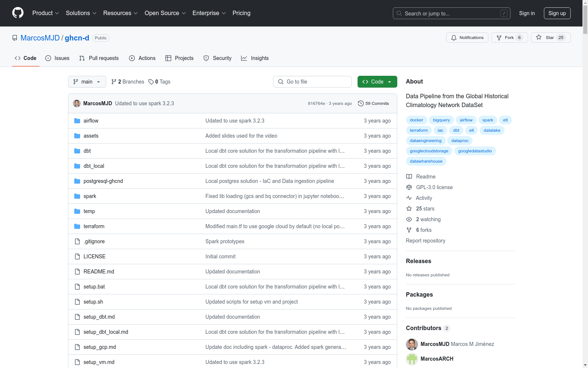Click the commit history clock icon
588x368 pixels.
click(x=361, y=103)
